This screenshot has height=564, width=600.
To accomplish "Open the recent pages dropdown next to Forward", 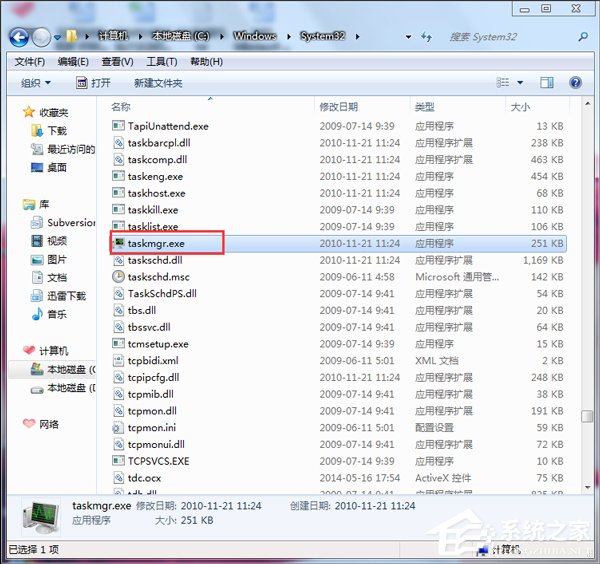I will pos(58,37).
